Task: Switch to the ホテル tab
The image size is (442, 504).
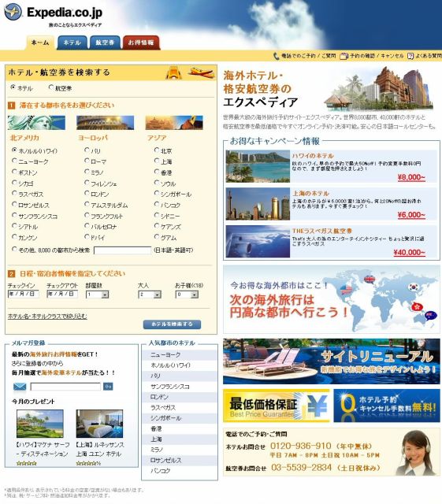Action: (72, 43)
